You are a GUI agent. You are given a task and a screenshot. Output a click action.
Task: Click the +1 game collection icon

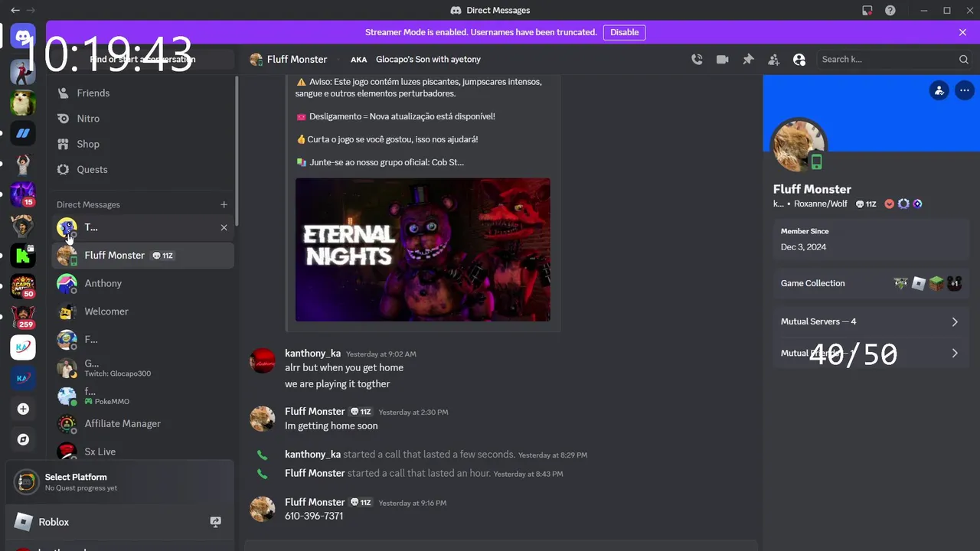(x=954, y=283)
